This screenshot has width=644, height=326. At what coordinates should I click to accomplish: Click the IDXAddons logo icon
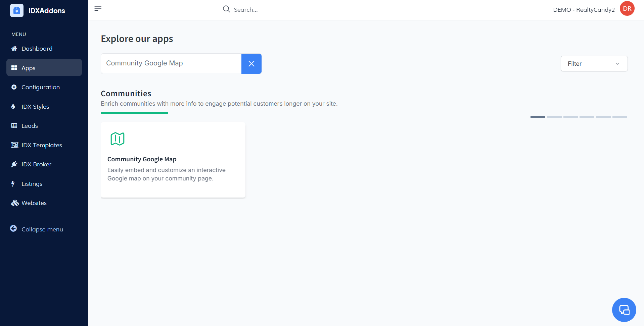click(17, 10)
